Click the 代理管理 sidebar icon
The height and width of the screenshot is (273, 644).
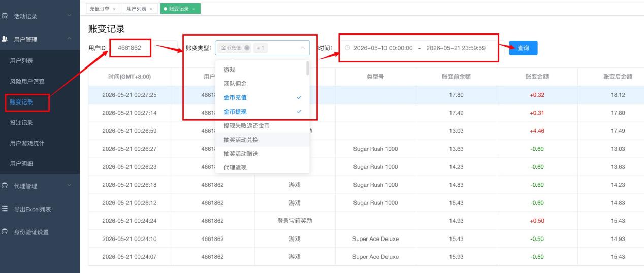click(5, 186)
